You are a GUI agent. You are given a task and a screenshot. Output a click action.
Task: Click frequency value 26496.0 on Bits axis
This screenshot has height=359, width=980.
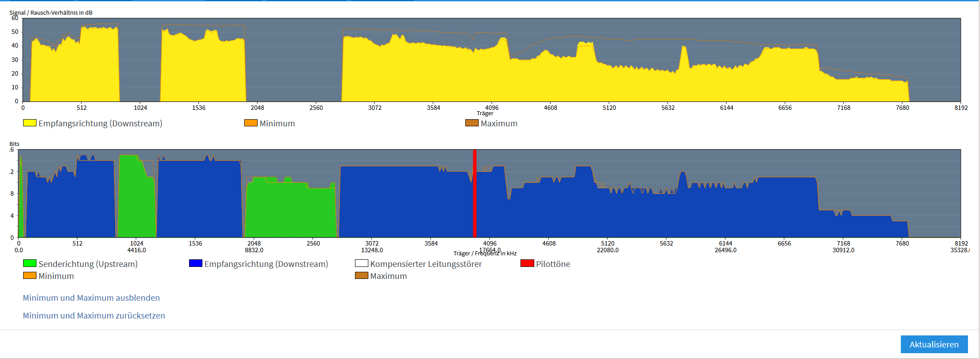point(726,250)
